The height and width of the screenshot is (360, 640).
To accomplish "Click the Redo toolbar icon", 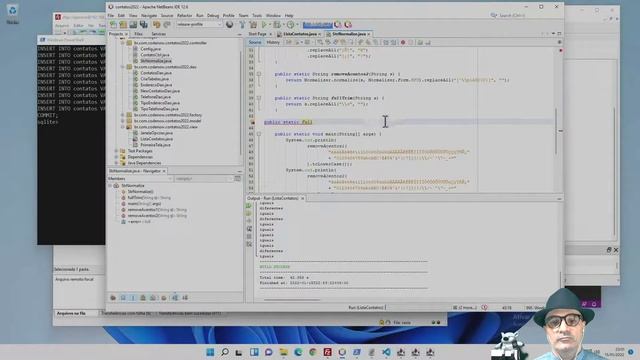I will tap(167, 24).
